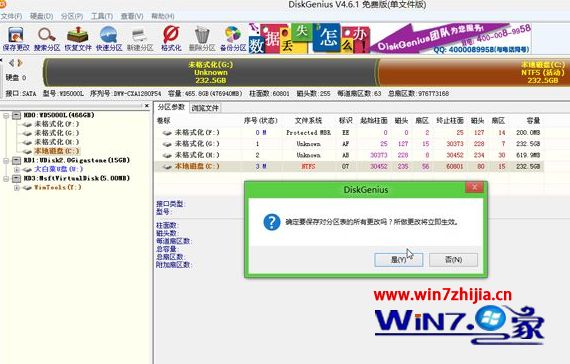Click the drive icon of table row (G:)
Screen dimensions: 570x364
[x=167, y=144]
